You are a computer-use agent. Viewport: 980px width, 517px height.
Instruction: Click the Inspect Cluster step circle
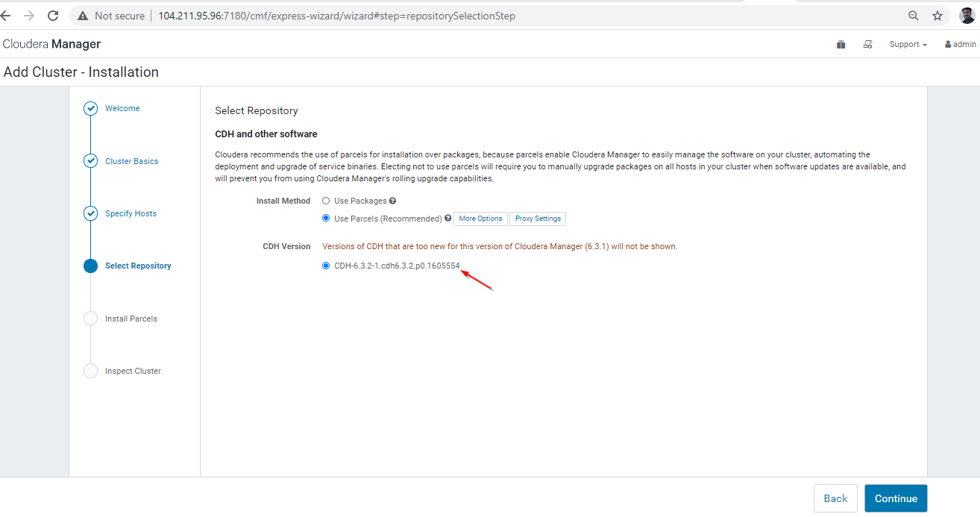(x=90, y=371)
